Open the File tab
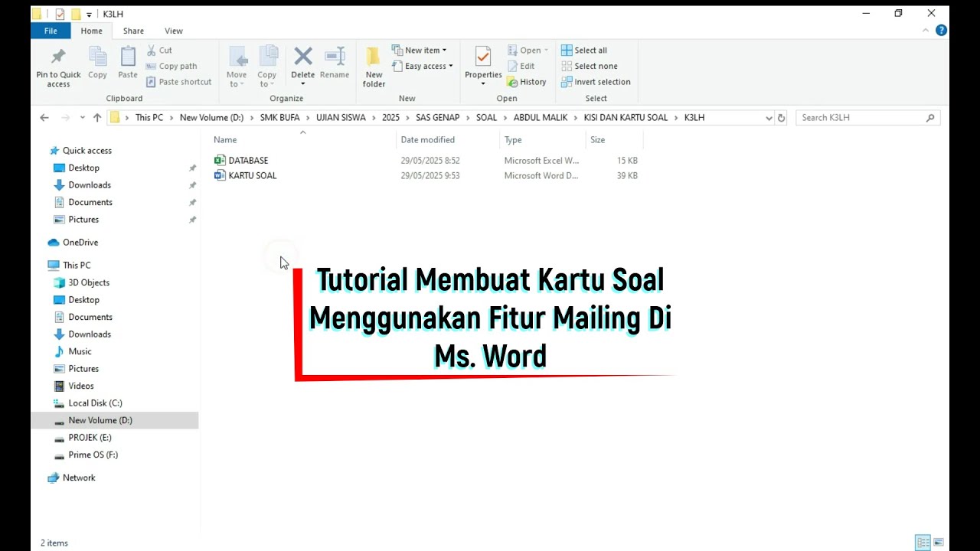 [51, 31]
